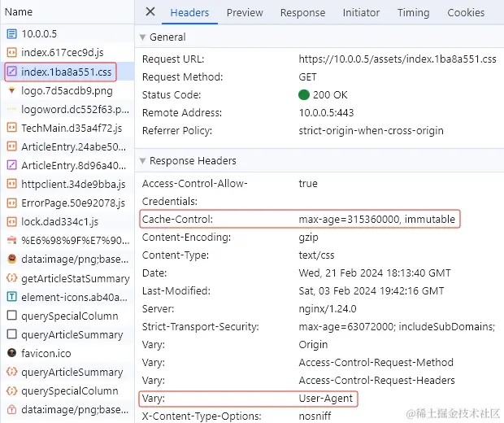Screen dimensions: 504x423
Task: Collapse the Response Headers section
Action: point(143,161)
